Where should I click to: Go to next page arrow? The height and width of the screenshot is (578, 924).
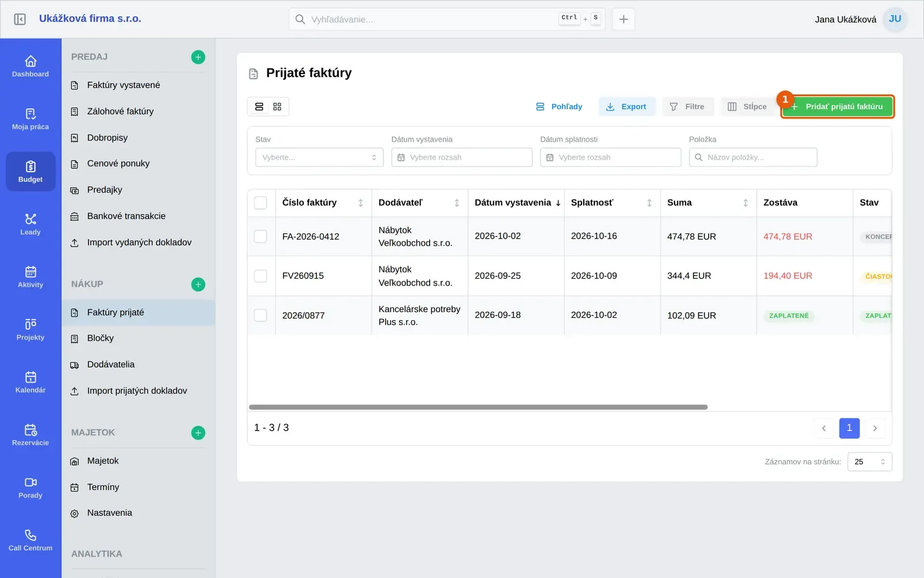875,428
